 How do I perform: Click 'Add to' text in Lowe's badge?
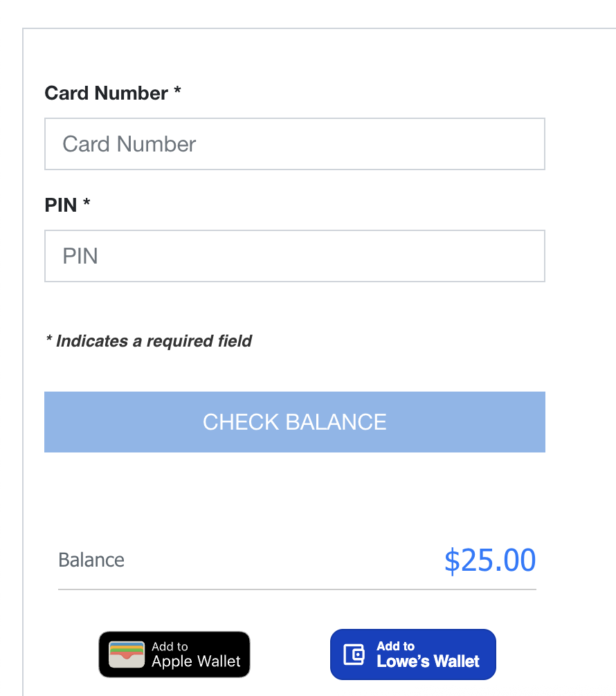coord(395,646)
